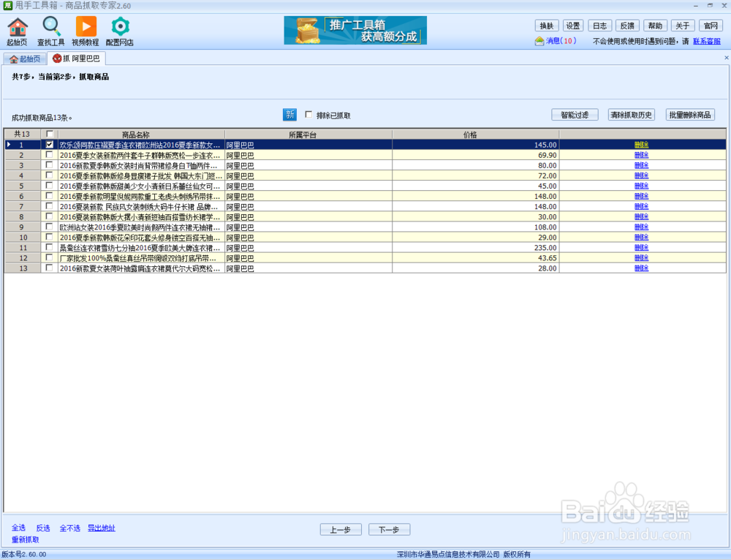Image resolution: width=731 pixels, height=560 pixels.
Task: Switch to the 抓 阿里巴巴 tab
Action: (77, 58)
